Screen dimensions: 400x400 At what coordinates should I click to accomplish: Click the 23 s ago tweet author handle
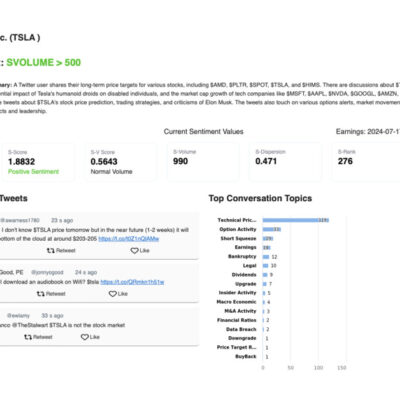click(20, 220)
